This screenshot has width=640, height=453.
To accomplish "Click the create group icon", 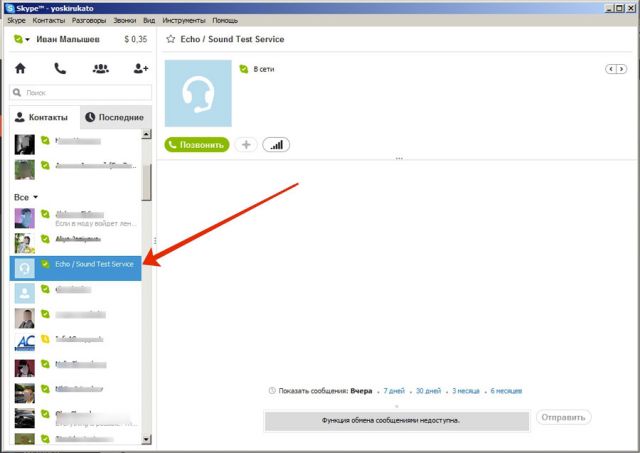I will pyautogui.click(x=100, y=69).
